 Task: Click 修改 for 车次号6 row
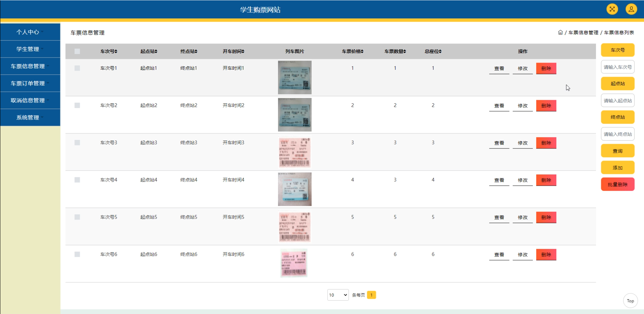[x=523, y=255]
